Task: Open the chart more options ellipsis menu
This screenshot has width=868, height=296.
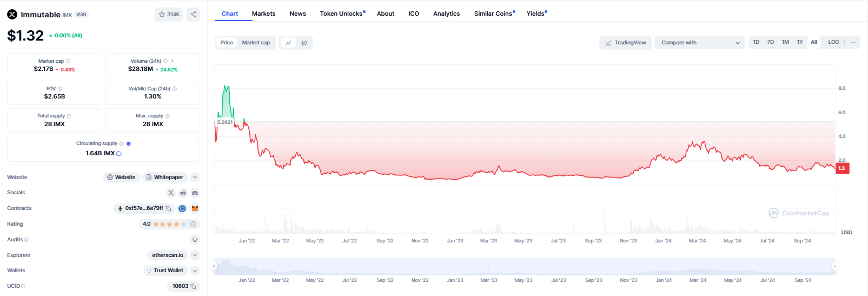Action: (x=853, y=42)
